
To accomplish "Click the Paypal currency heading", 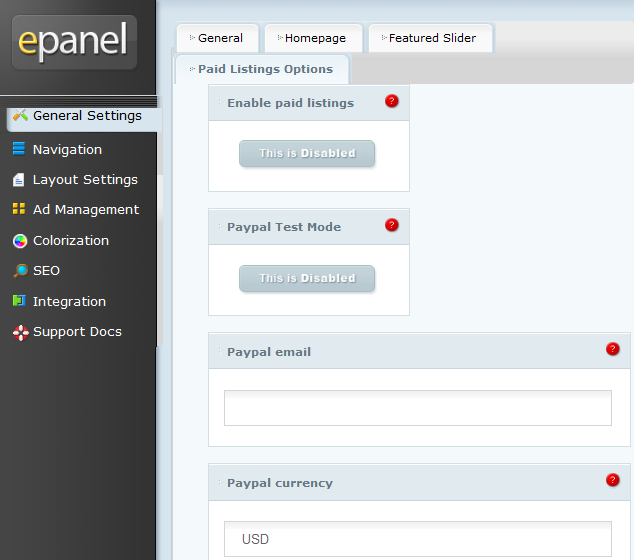I will click(280, 483).
